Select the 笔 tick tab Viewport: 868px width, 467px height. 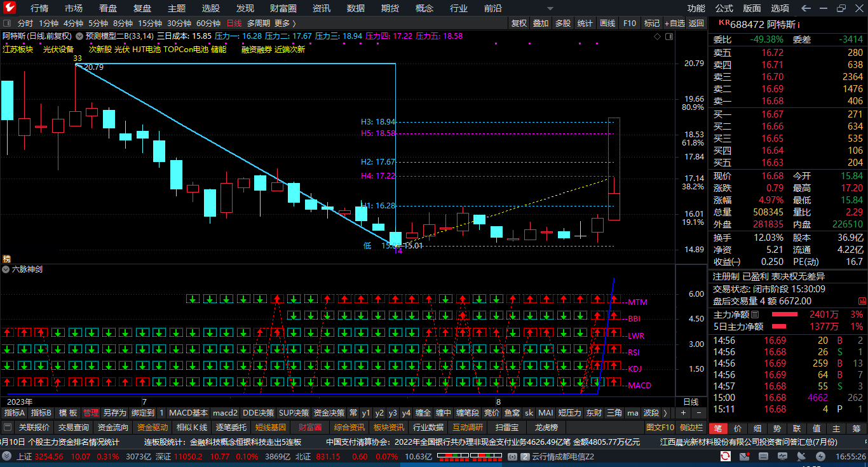click(x=717, y=428)
